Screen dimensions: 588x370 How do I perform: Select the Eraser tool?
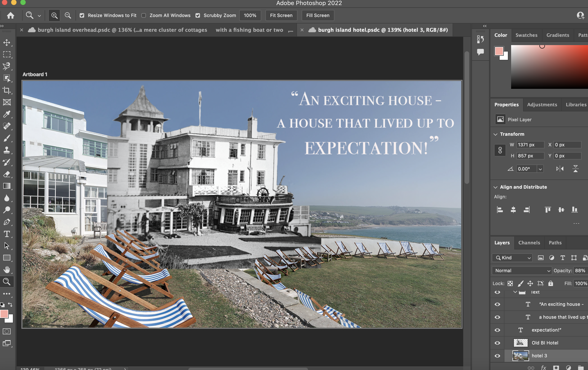click(7, 174)
